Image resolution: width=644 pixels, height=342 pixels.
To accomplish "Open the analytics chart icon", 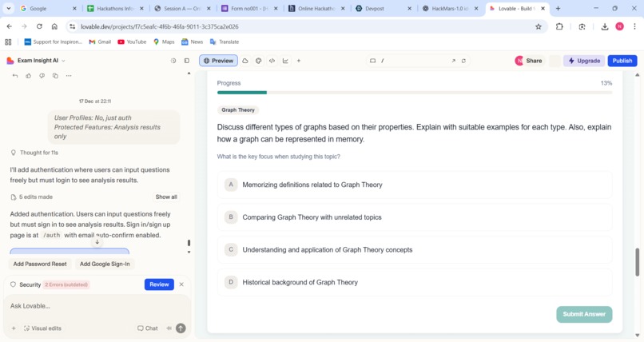I will pyautogui.click(x=285, y=61).
